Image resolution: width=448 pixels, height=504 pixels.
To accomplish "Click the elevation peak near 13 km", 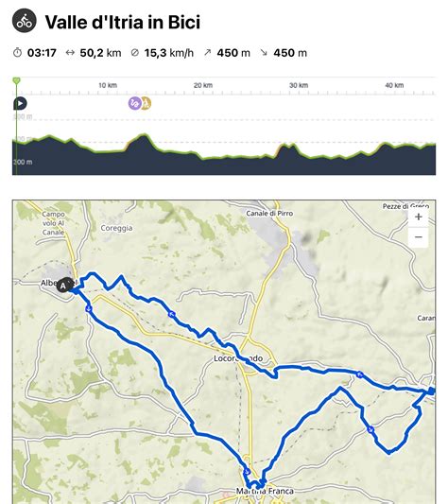I will tap(144, 135).
